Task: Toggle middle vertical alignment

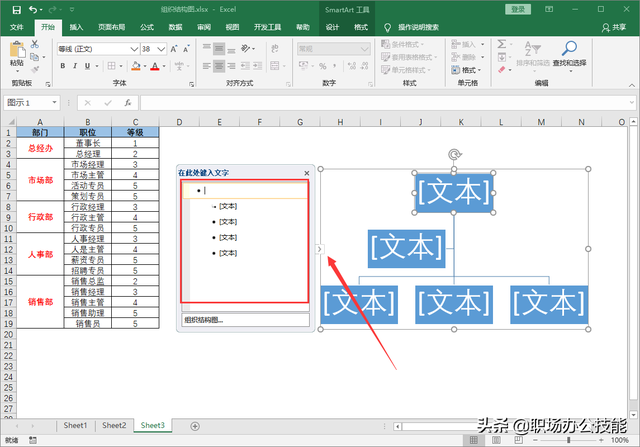Action: [x=219, y=49]
